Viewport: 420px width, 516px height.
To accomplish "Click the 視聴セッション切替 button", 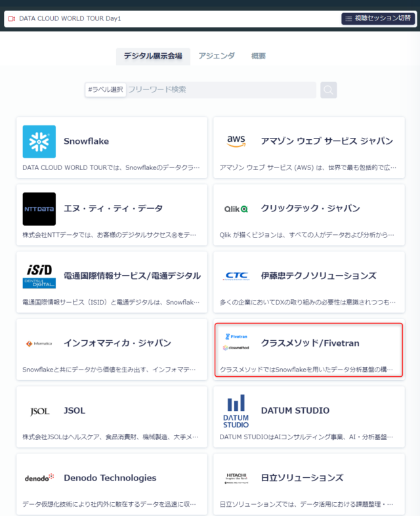I will (x=378, y=18).
